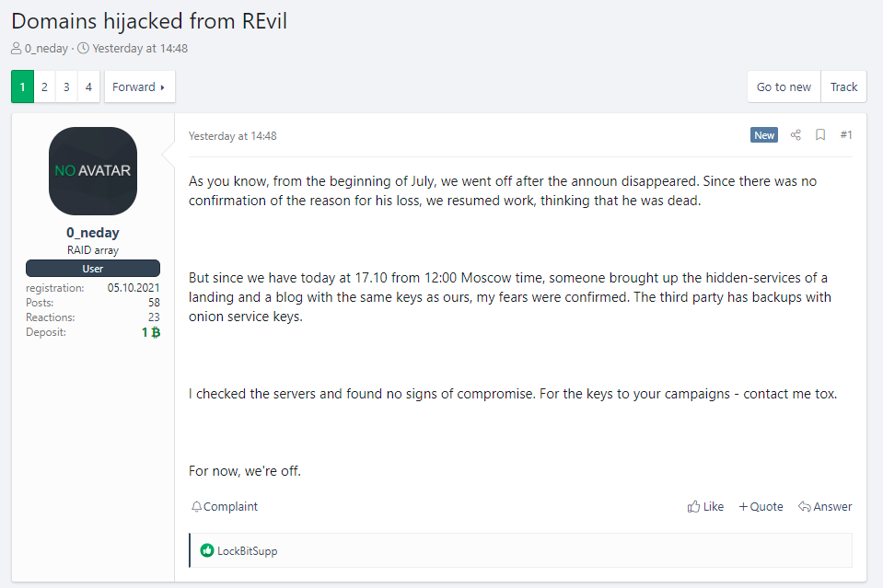Open 0_neday username link in sidebar
The height and width of the screenshot is (588, 883).
coord(93,233)
